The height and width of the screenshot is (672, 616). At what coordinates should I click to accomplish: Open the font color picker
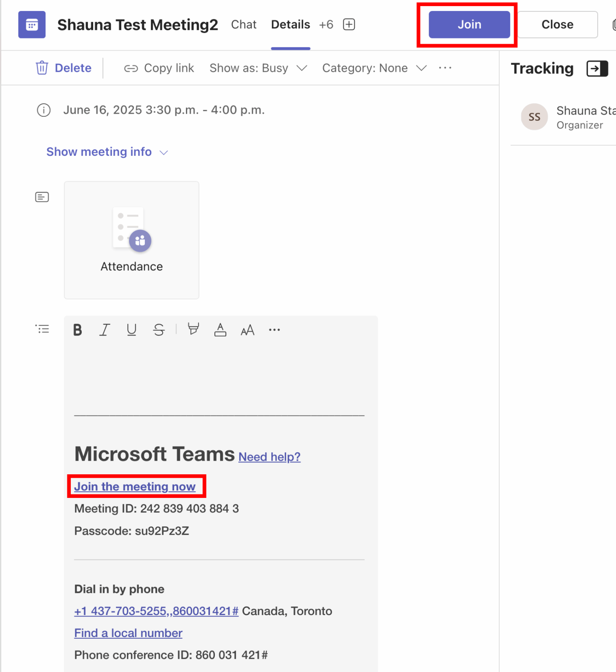point(220,330)
